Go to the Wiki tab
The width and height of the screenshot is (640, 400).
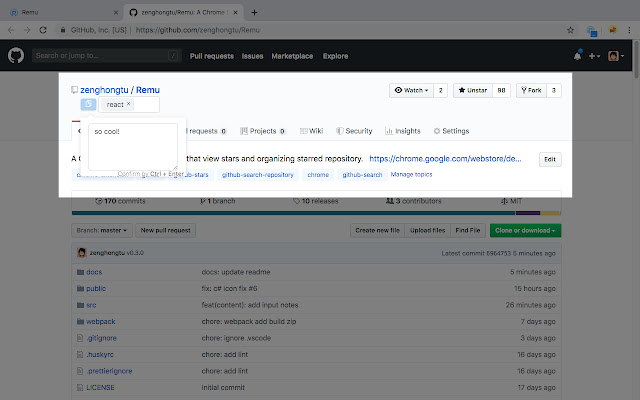312,131
